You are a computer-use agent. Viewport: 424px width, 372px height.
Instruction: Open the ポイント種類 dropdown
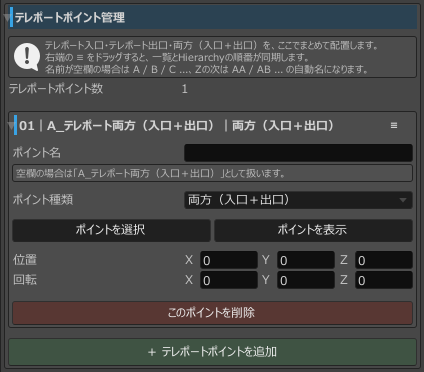(x=298, y=200)
